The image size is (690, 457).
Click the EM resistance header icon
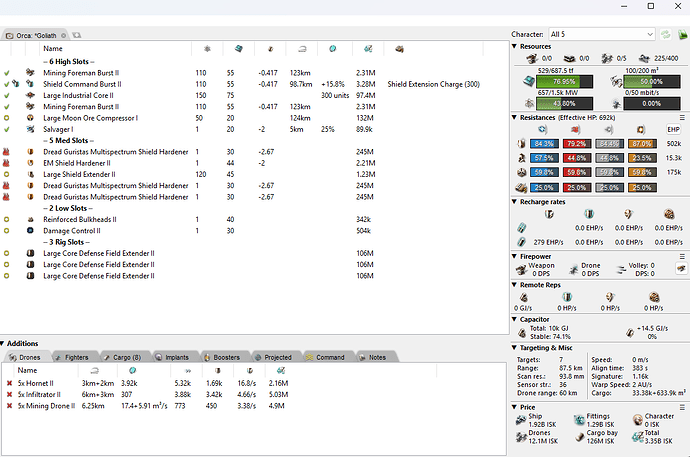pyautogui.click(x=543, y=129)
